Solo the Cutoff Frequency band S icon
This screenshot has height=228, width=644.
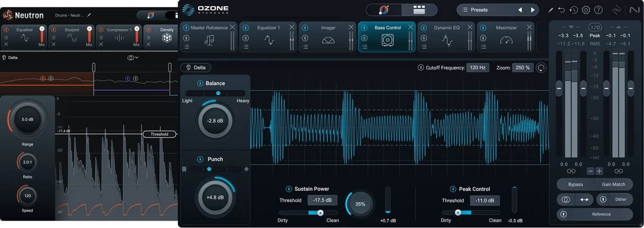pos(420,68)
